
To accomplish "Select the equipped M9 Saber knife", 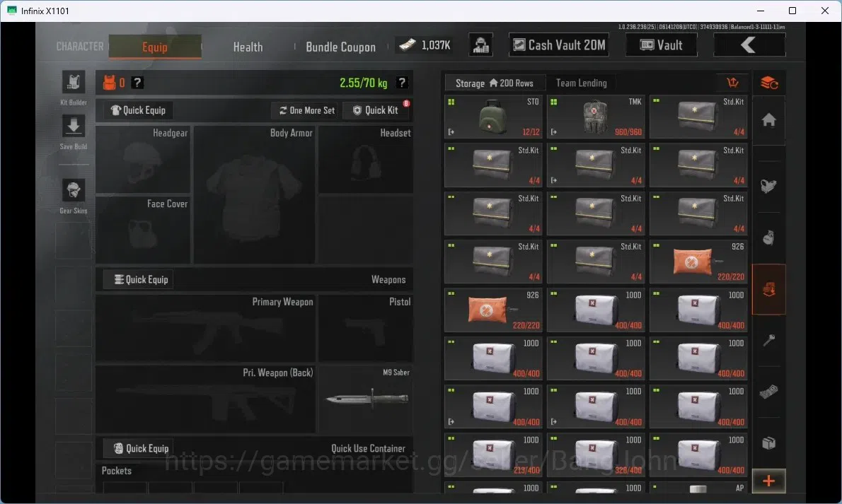I will point(366,399).
